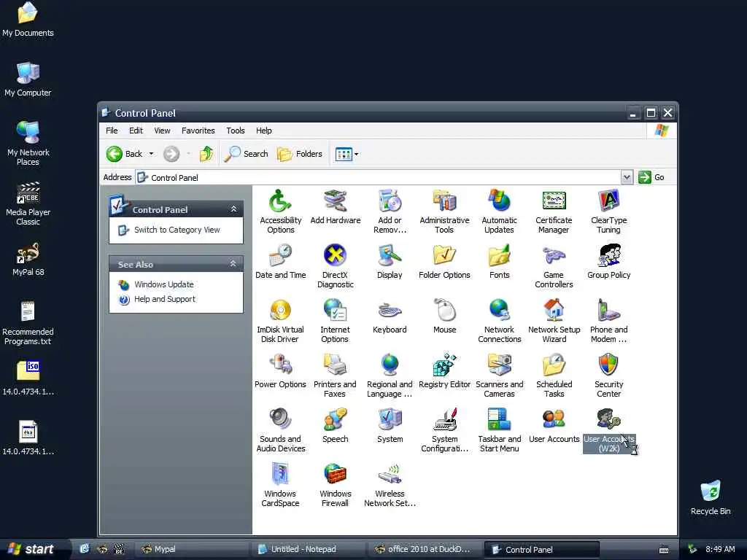Open Speech settings icon
This screenshot has width=747, height=560.
click(335, 426)
